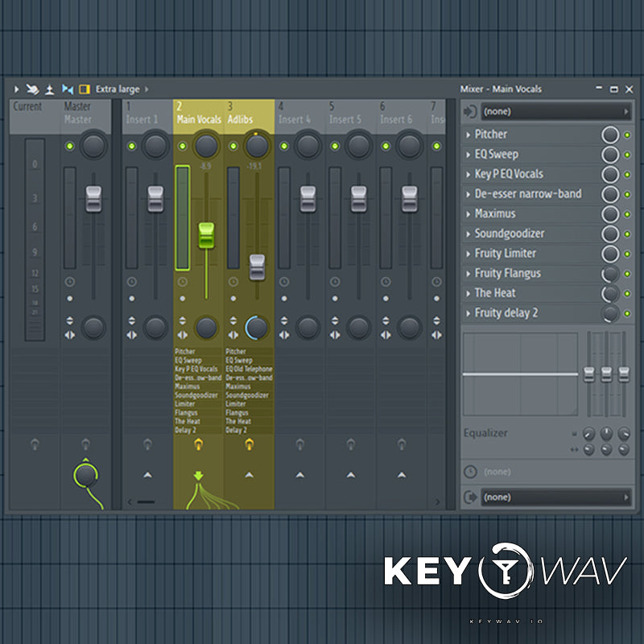Toggle the Fruity delay 2 enable LED

point(627,313)
